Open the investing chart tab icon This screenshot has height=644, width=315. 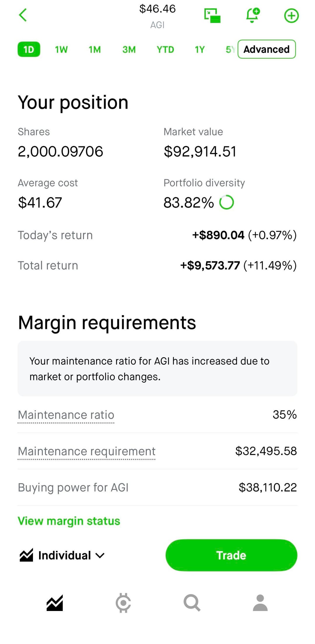[x=55, y=603]
